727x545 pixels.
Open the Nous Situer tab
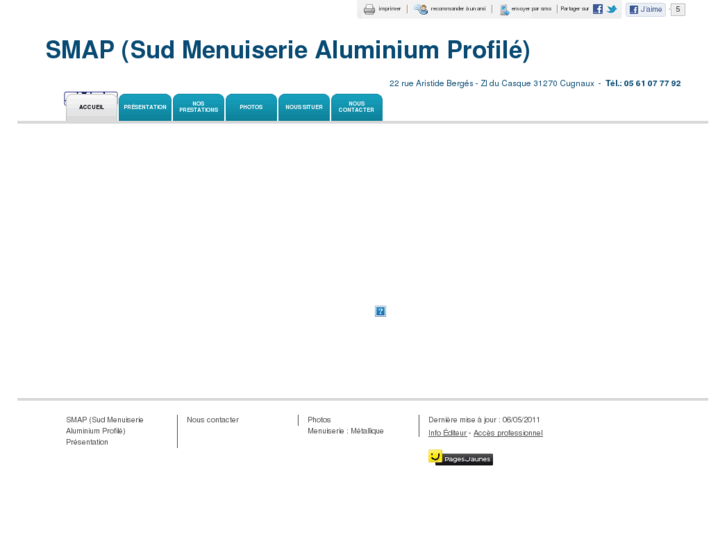coord(304,108)
